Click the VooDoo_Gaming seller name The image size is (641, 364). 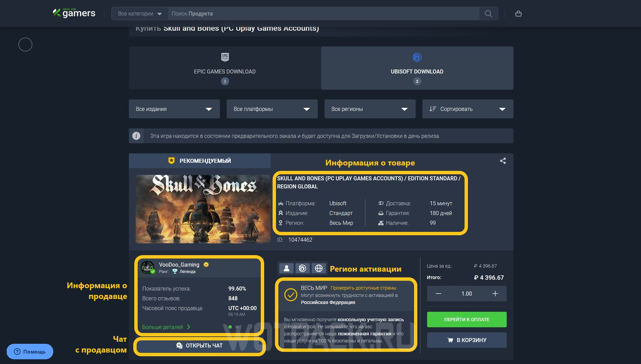(179, 265)
